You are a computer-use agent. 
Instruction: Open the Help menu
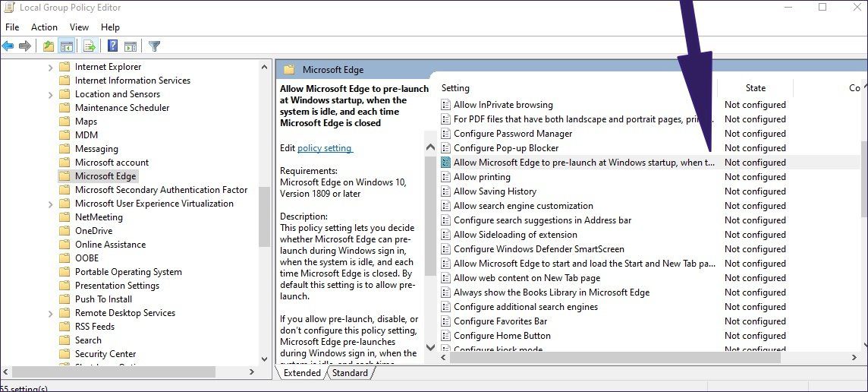pos(110,27)
